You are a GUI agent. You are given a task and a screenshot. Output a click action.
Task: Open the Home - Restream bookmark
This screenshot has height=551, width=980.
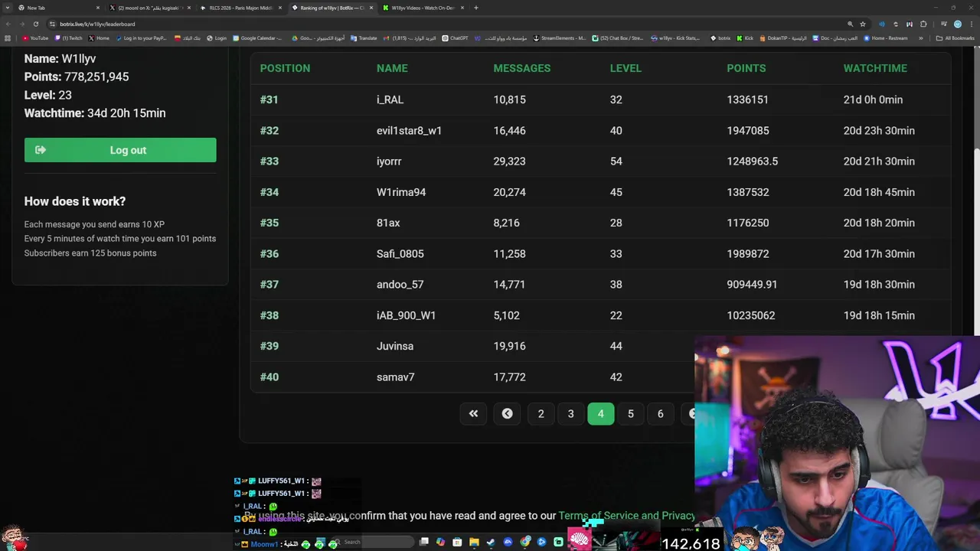[x=885, y=38]
